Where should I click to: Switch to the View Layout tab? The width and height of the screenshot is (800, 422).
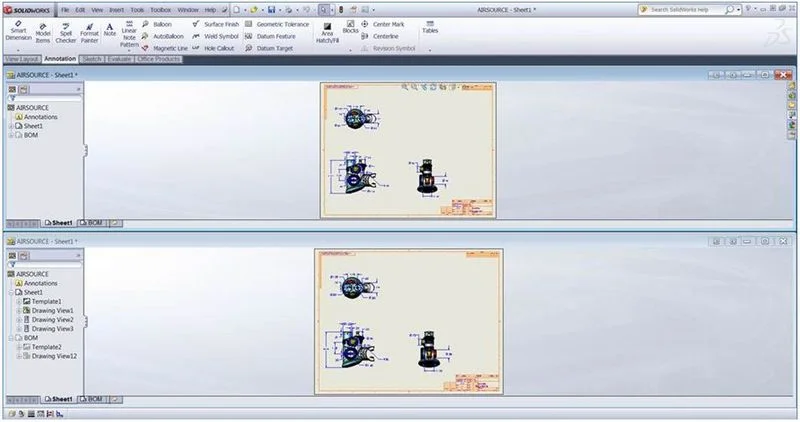21,59
